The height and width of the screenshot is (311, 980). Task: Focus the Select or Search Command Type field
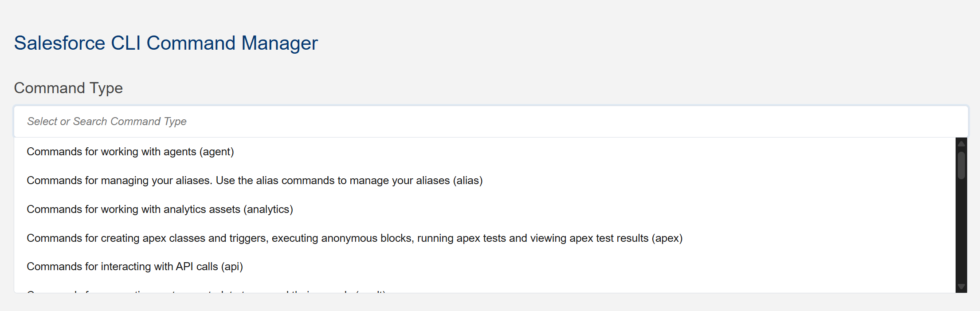point(491,122)
